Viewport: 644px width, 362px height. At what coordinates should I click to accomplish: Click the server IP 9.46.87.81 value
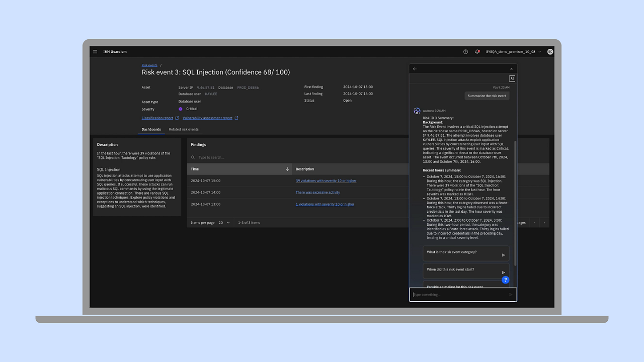[x=206, y=87]
